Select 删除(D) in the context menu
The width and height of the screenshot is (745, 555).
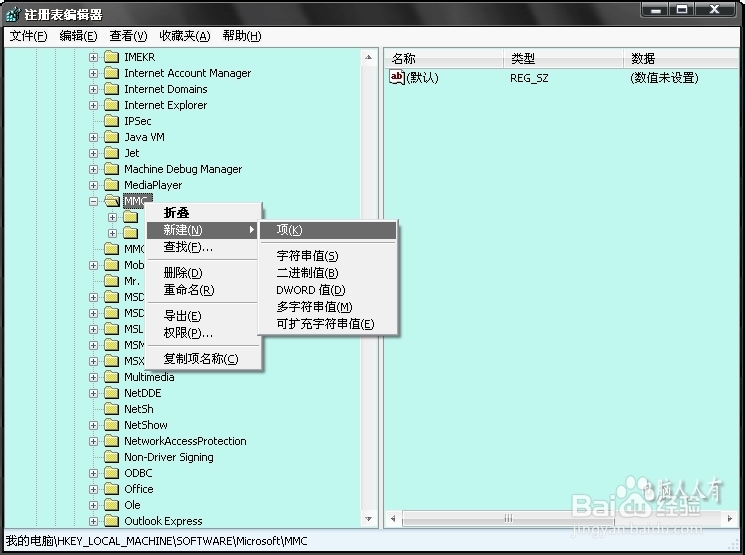click(x=203, y=273)
